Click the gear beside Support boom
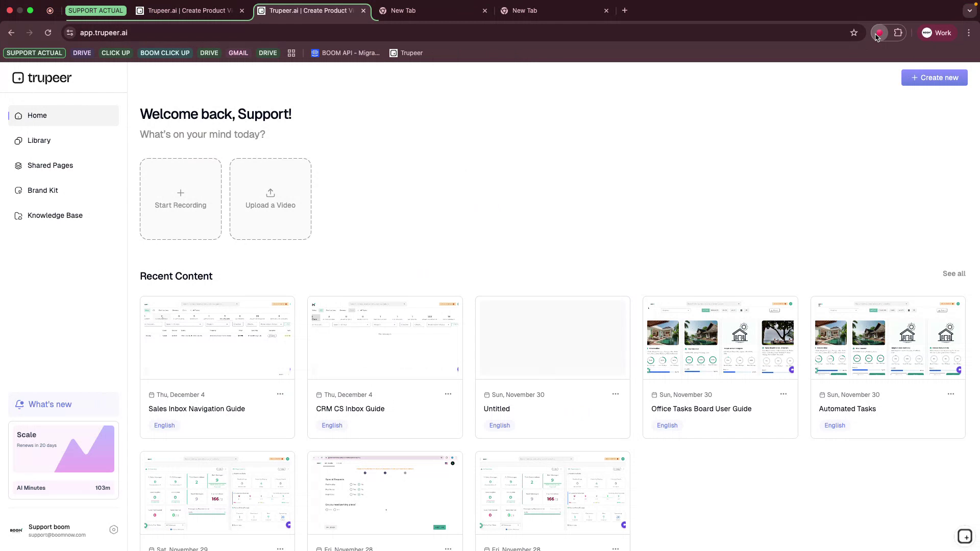This screenshot has height=551, width=980. click(114, 530)
